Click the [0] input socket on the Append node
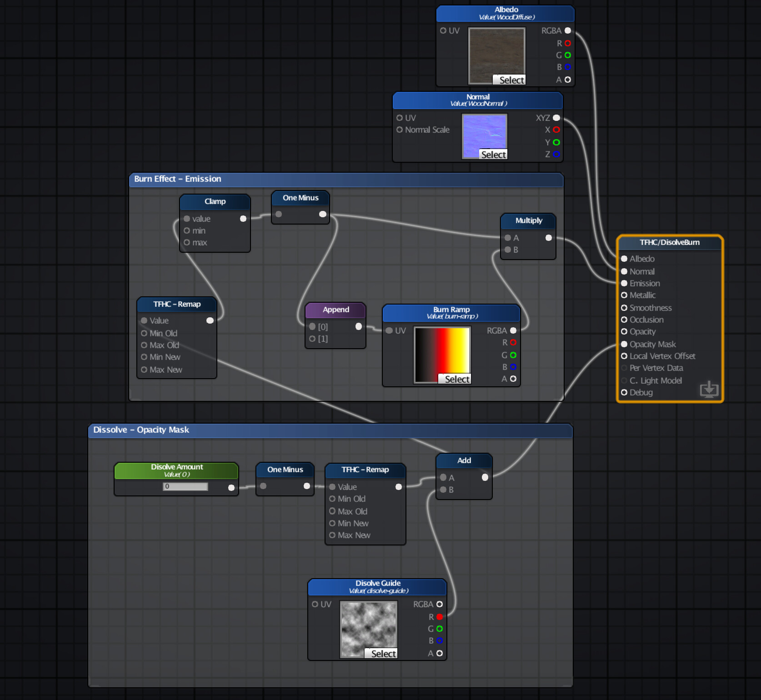This screenshot has height=700, width=761. tap(312, 326)
